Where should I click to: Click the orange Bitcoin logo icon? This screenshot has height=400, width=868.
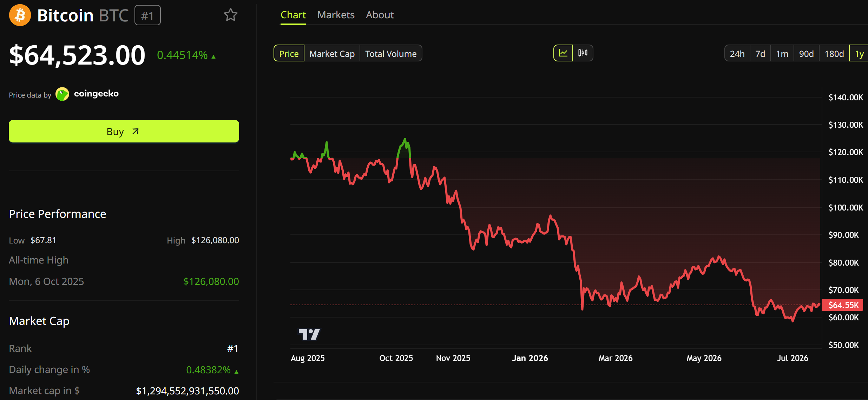pos(20,15)
